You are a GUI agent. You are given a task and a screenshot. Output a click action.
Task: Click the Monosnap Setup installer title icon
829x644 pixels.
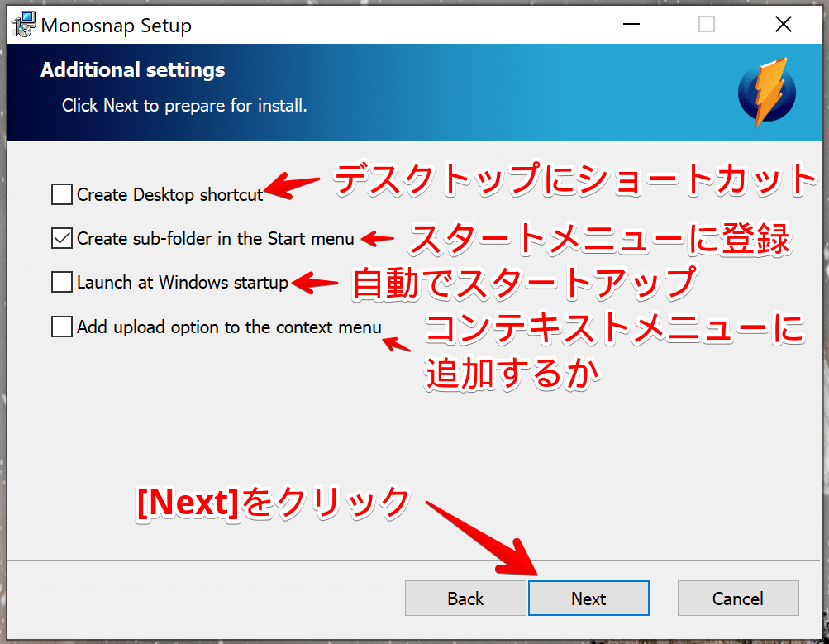click(x=23, y=24)
